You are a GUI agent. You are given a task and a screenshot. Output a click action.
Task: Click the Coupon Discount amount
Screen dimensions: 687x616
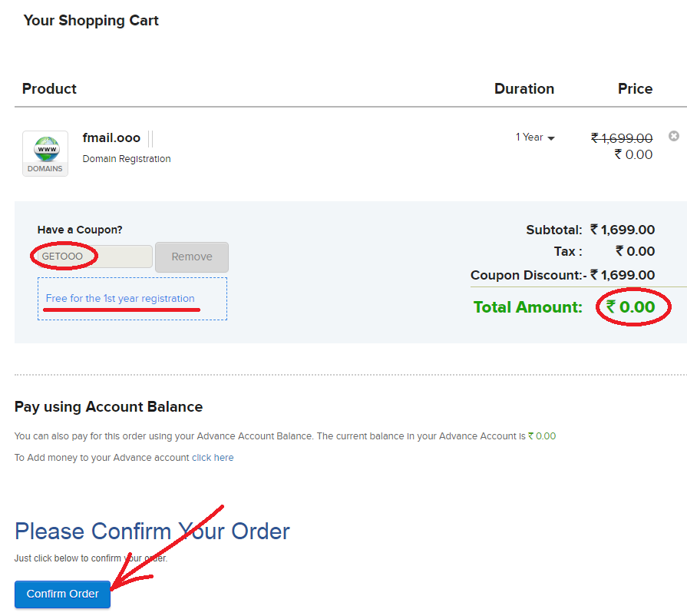[623, 275]
